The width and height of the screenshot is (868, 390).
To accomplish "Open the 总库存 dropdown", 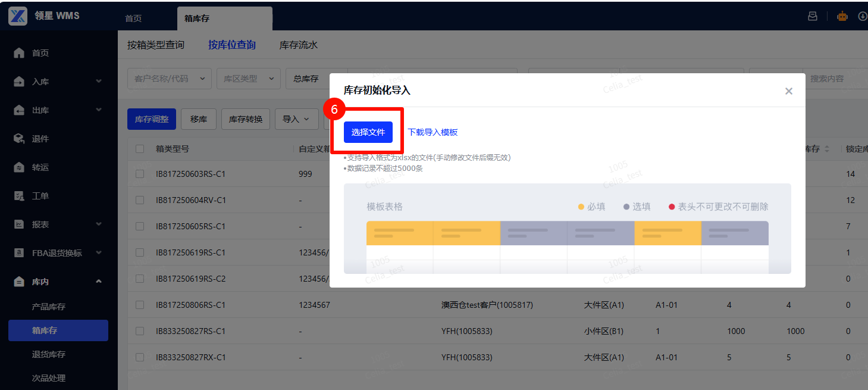I will [x=308, y=79].
